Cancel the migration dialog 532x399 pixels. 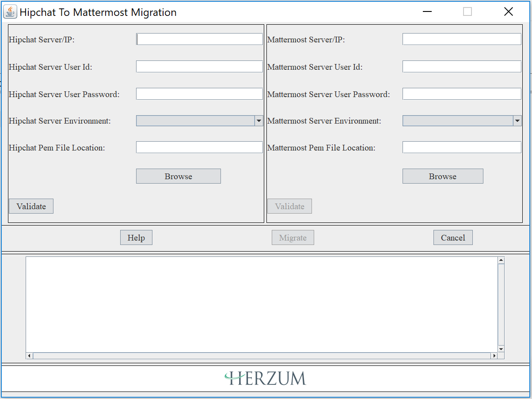453,237
